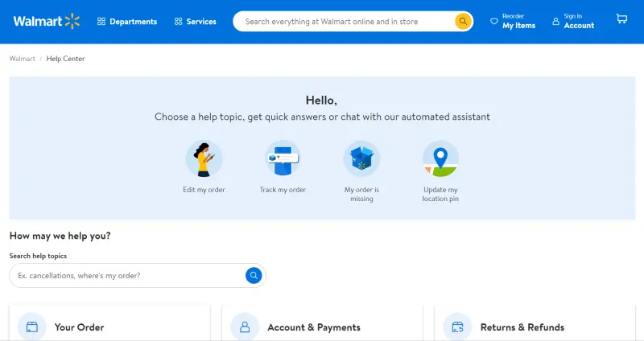Click the Returns & Refunds icon
This screenshot has height=341, width=644.
click(457, 327)
